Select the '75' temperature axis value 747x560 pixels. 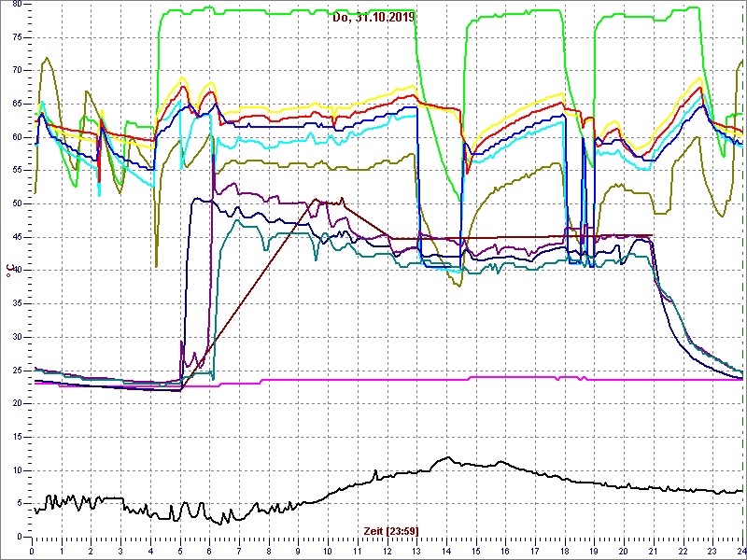coord(18,37)
